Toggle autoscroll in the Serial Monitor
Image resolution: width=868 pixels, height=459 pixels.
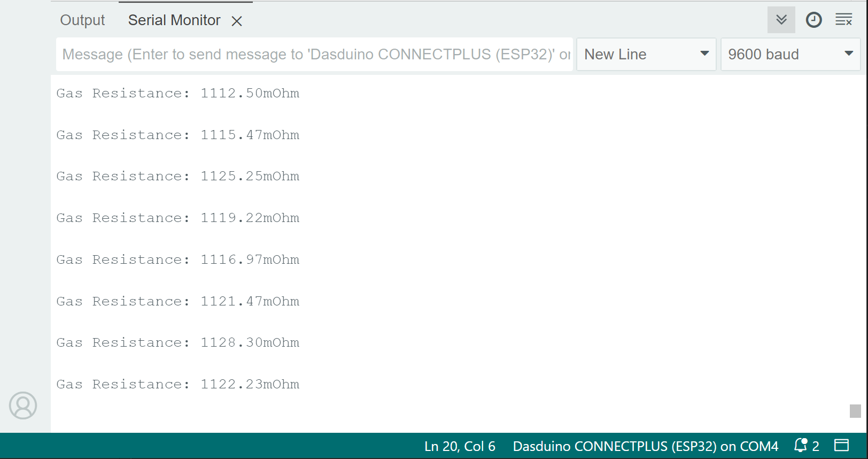[x=781, y=20]
